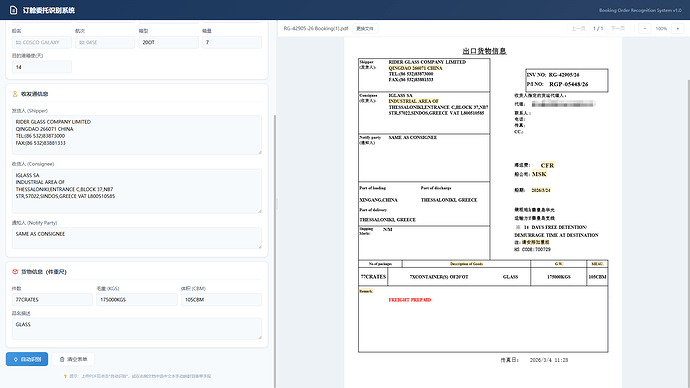Click the file name RG-42905-26 Booking(1).pdf
The width and height of the screenshot is (690, 388).
pos(316,29)
